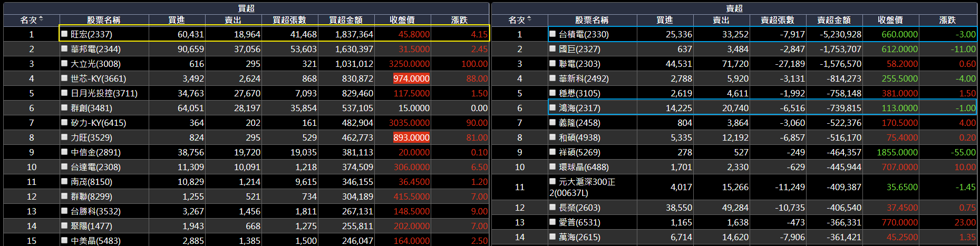Click 收盤價 header in 買超 table
Image resolution: width=980 pixels, height=246 pixels.
[x=402, y=20]
